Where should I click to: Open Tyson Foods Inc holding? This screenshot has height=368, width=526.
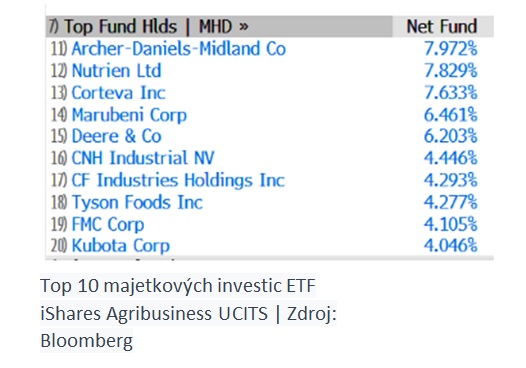click(137, 202)
